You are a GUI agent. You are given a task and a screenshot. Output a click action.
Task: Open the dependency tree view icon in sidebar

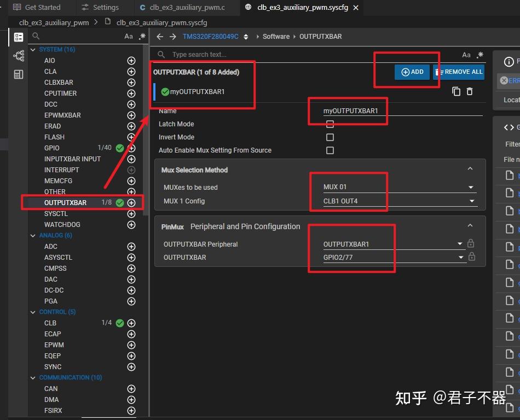coord(19,56)
